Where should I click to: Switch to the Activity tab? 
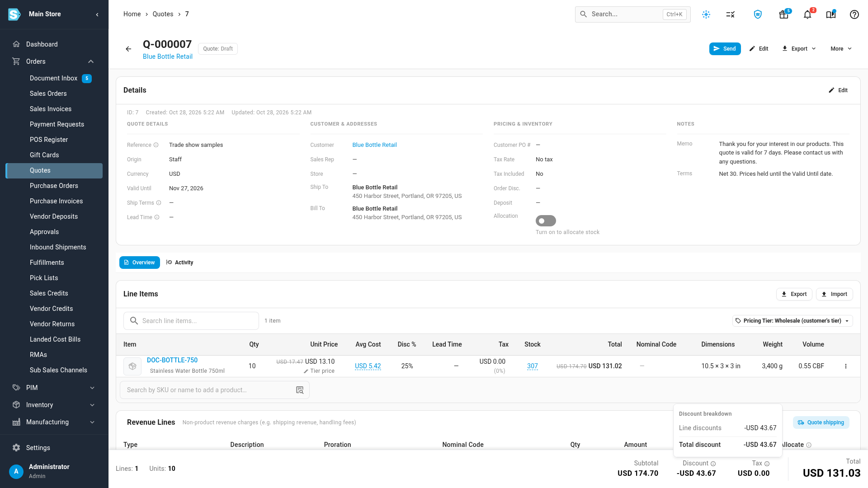point(179,263)
